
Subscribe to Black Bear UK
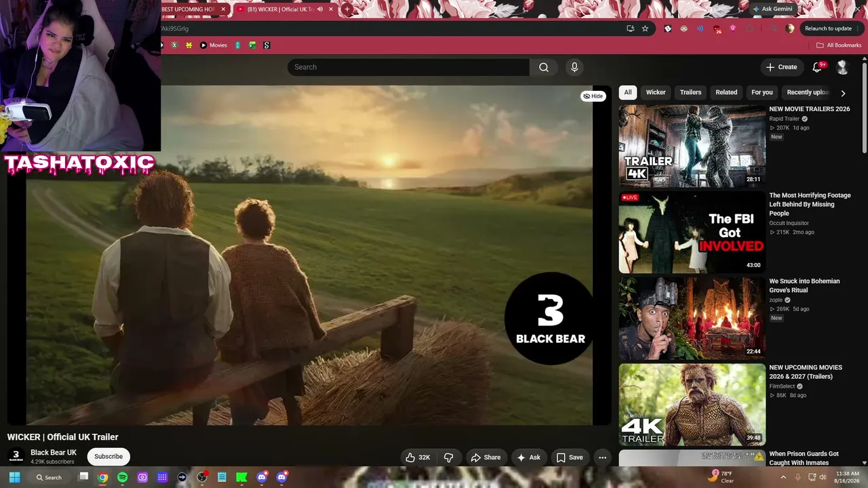[x=108, y=456]
